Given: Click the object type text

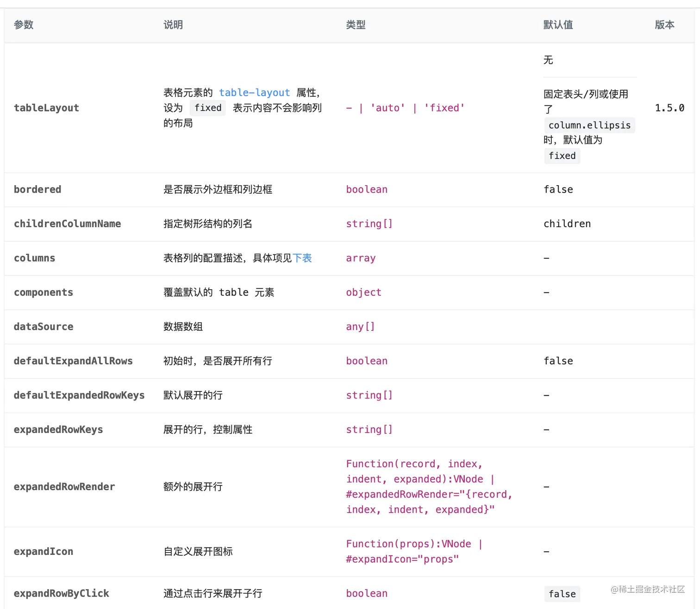Looking at the screenshot, I should coord(364,292).
